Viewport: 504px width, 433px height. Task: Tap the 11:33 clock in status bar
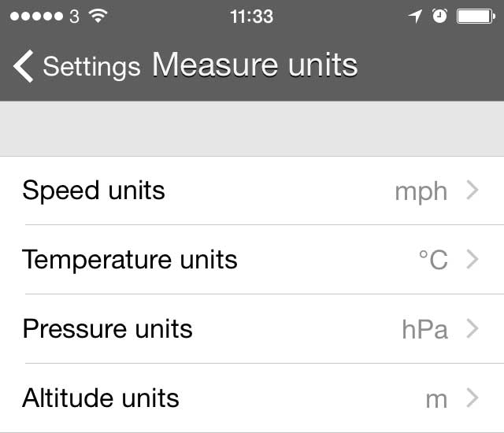pyautogui.click(x=251, y=16)
